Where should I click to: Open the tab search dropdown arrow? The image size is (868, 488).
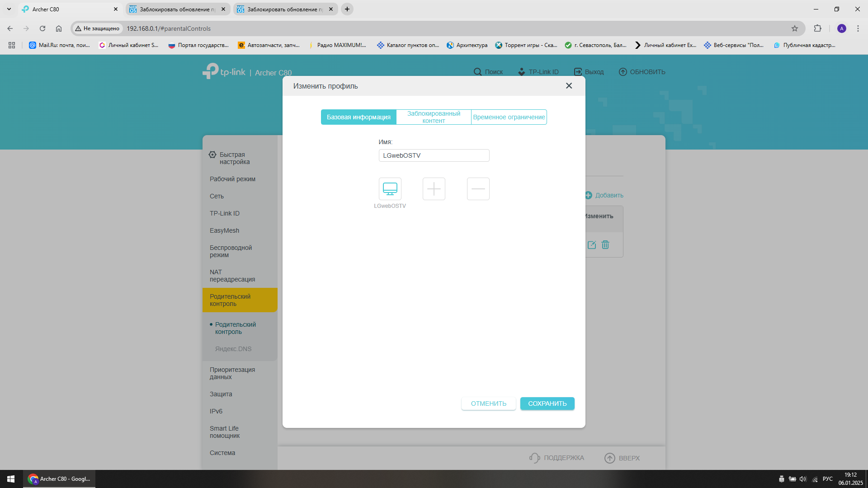(9, 9)
